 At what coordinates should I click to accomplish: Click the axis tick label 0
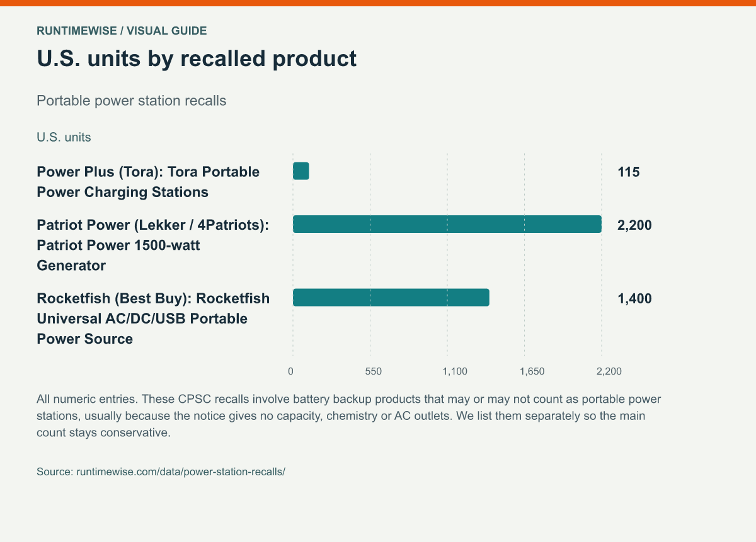pos(290,371)
